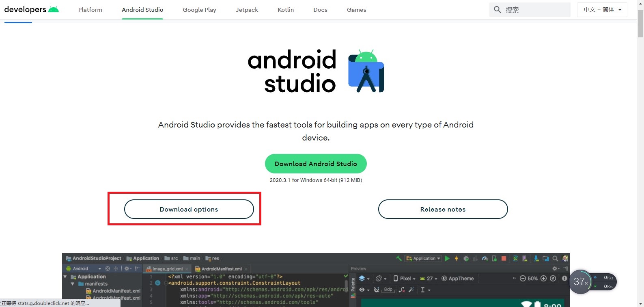Click the gutter class icon on line 2
Image resolution: width=644 pixels, height=307 pixels.
(x=157, y=283)
